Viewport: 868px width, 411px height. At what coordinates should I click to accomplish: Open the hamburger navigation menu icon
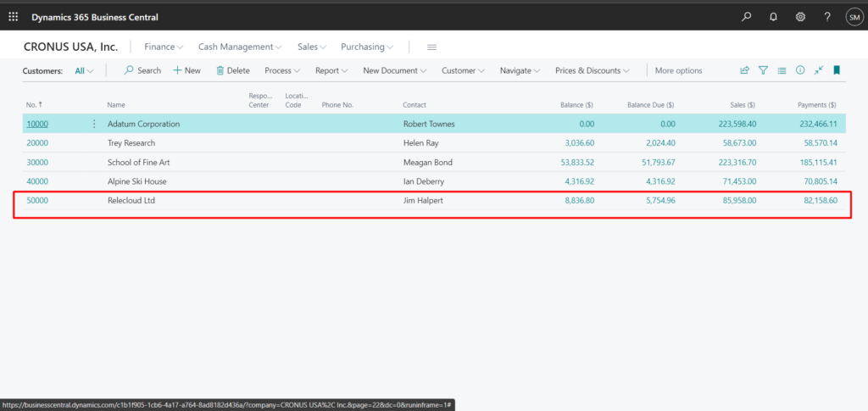coord(431,47)
